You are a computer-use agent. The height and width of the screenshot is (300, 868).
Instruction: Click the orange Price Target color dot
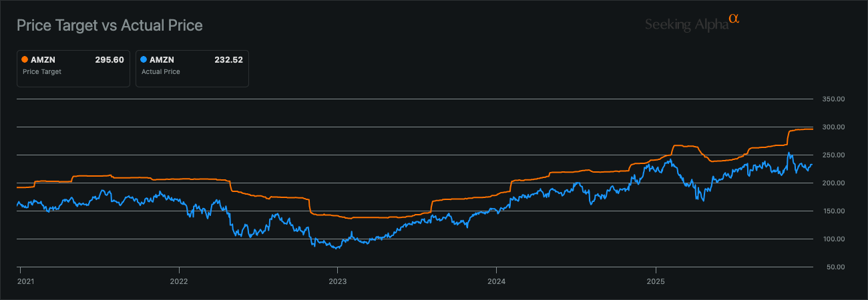25,59
